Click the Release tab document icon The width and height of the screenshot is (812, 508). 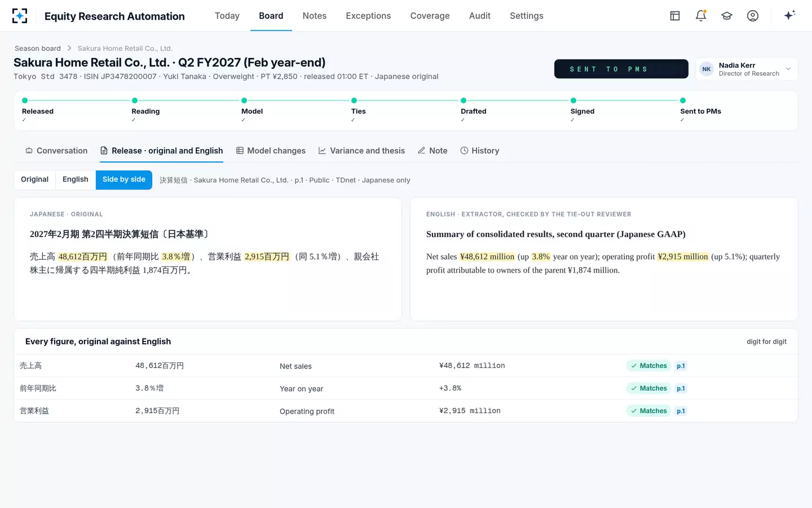click(104, 151)
